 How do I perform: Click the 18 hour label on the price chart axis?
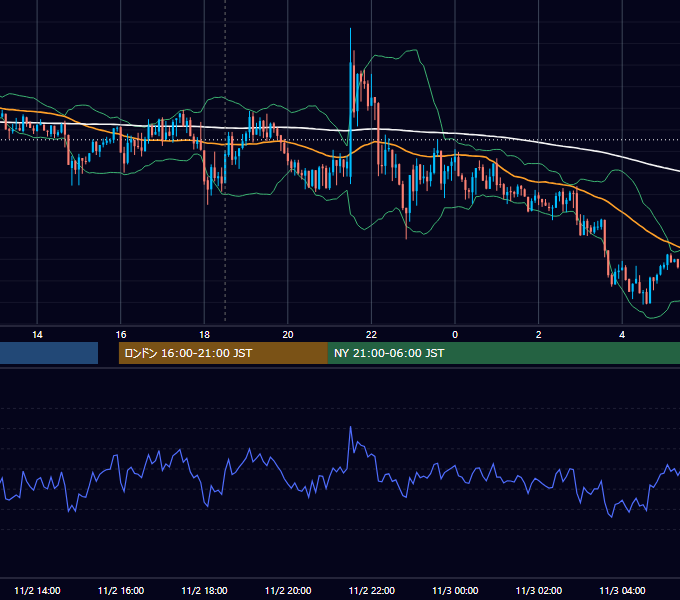pos(204,334)
